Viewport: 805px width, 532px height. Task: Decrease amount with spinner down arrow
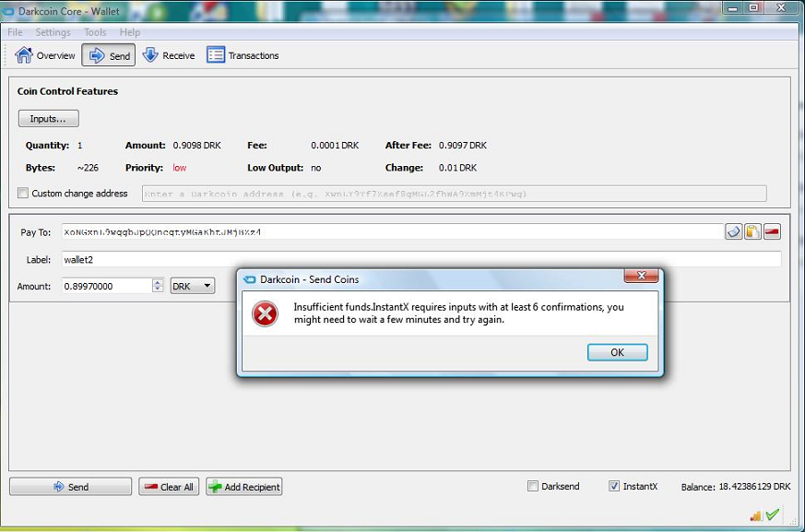[158, 290]
